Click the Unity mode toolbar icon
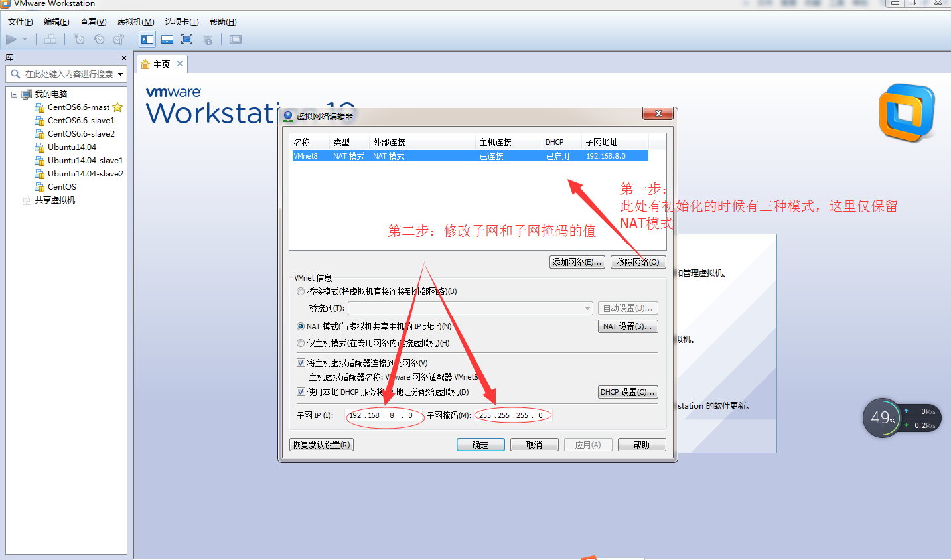 click(207, 39)
